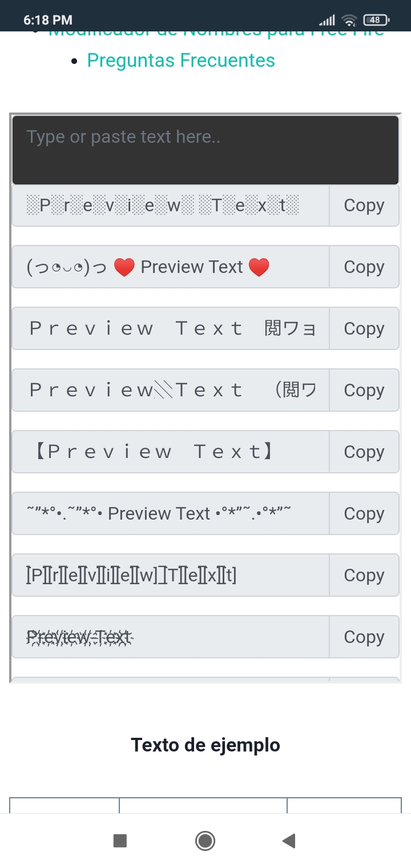The height and width of the screenshot is (868, 411).
Task: Select the strikethrough Preview Text output
Action: tap(170, 637)
